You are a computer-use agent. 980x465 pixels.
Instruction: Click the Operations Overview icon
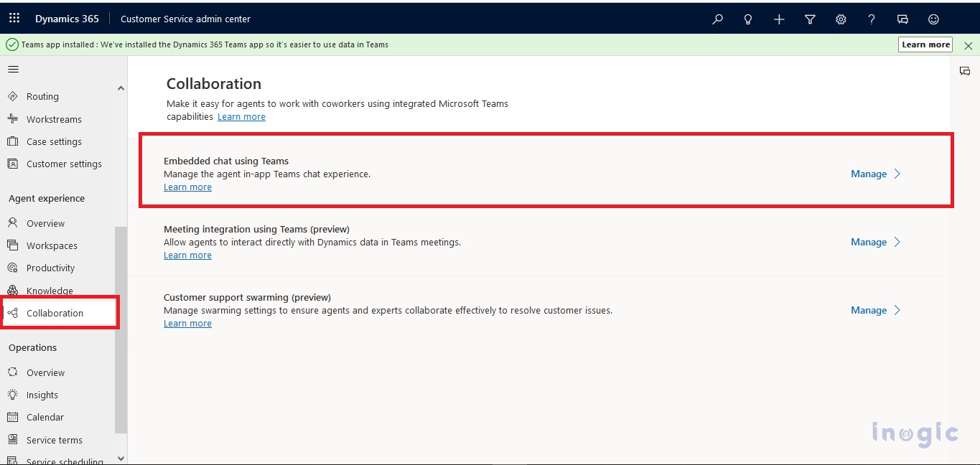click(12, 372)
